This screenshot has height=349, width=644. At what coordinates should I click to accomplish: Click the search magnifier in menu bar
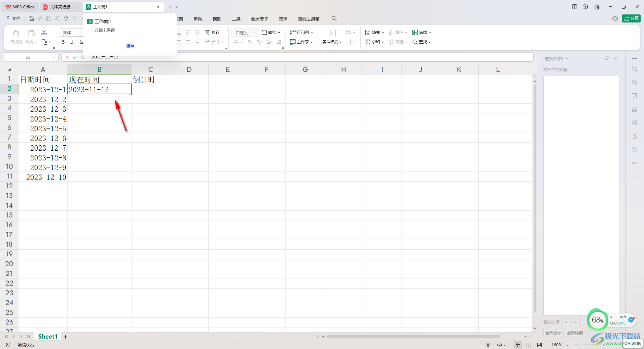click(x=334, y=19)
